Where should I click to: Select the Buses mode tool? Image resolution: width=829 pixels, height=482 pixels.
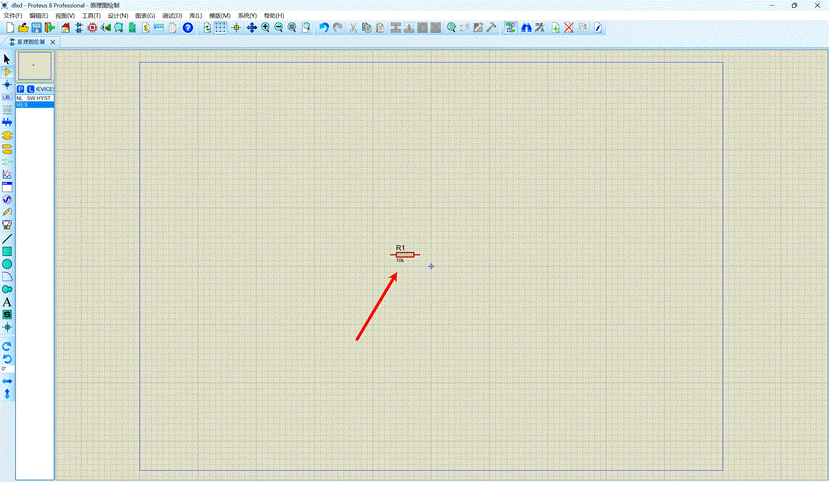coord(7,122)
